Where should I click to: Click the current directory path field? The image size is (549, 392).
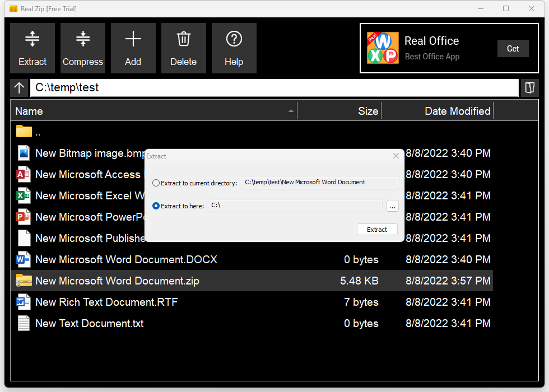320,183
